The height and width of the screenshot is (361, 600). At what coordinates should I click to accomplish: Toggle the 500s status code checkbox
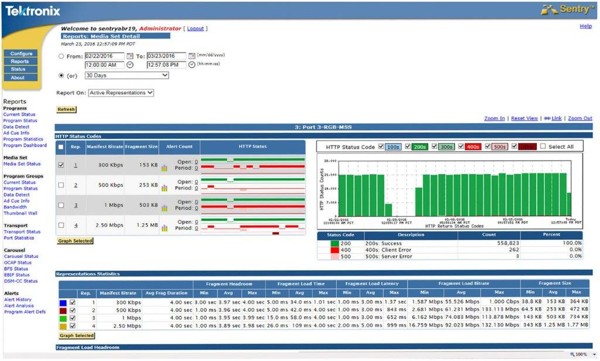[488, 146]
